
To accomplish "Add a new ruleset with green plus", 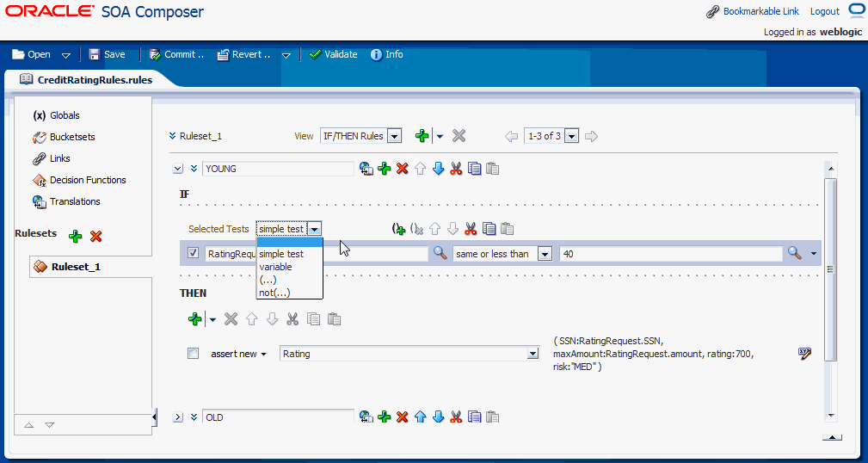I will 76,237.
